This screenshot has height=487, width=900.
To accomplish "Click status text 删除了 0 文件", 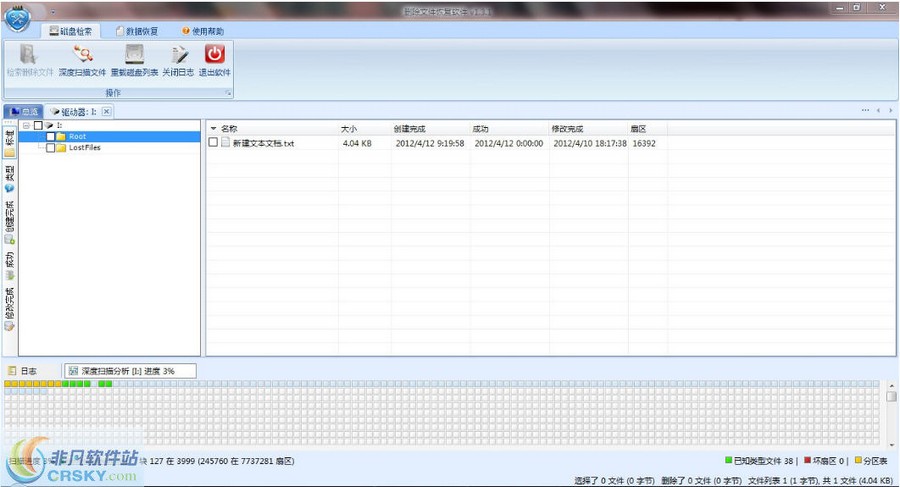I will [686, 481].
